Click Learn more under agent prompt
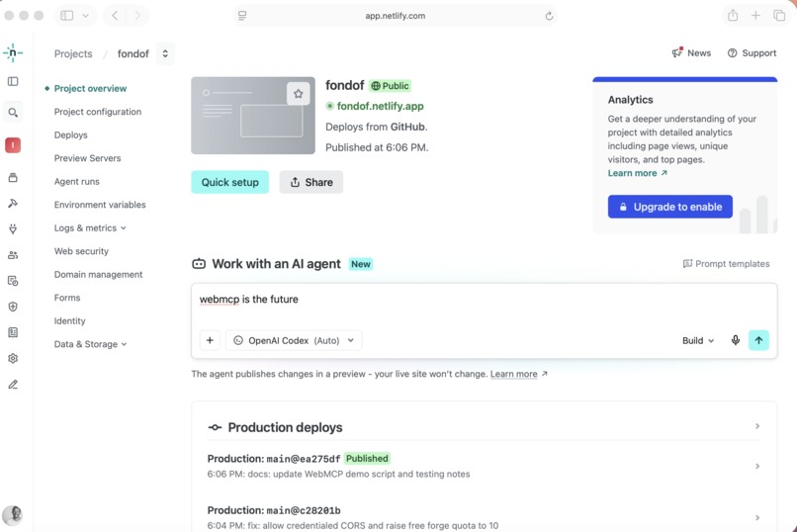The height and width of the screenshot is (532, 797). (x=513, y=374)
